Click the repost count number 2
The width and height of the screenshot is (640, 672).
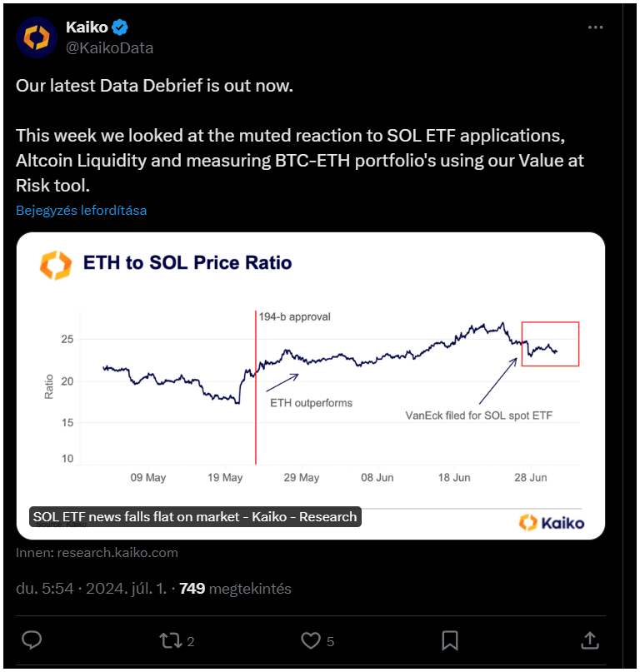(191, 641)
